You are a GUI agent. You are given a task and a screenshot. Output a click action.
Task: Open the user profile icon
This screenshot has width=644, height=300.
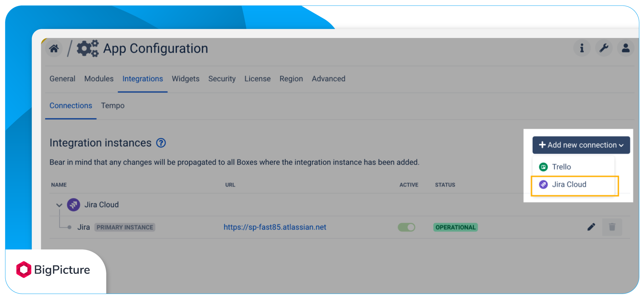point(626,48)
